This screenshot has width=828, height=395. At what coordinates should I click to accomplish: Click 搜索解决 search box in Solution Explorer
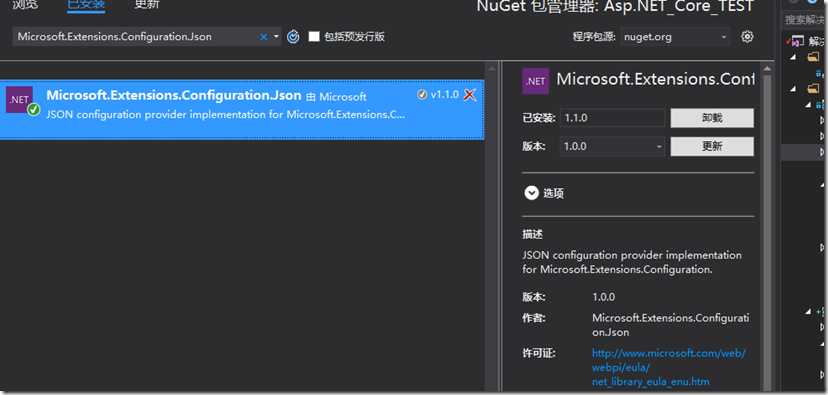tap(805, 20)
